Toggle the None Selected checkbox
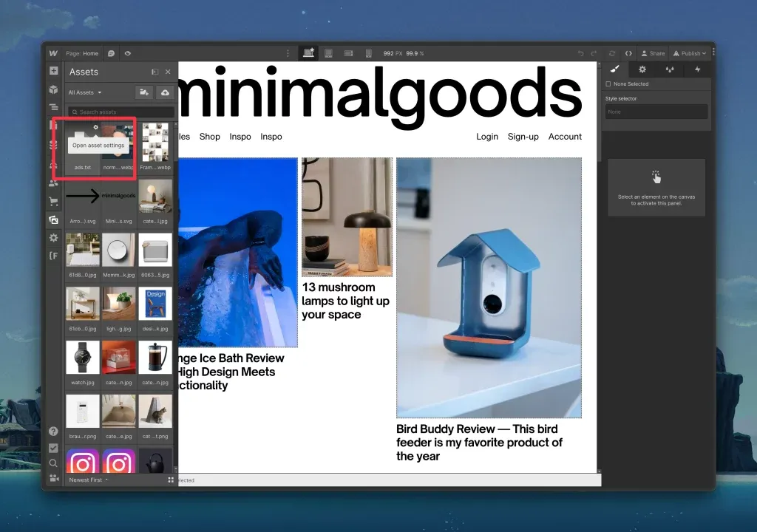Screen dimensions: 757x532 [608, 84]
